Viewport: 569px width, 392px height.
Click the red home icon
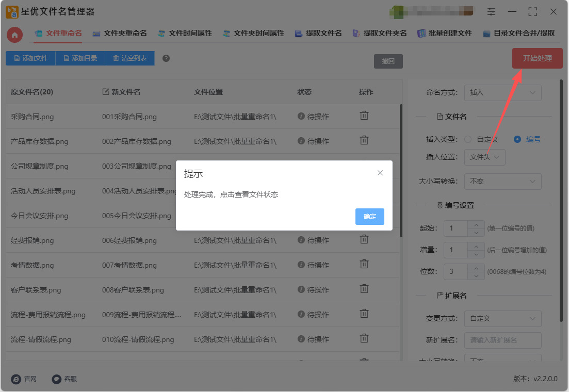[14, 35]
